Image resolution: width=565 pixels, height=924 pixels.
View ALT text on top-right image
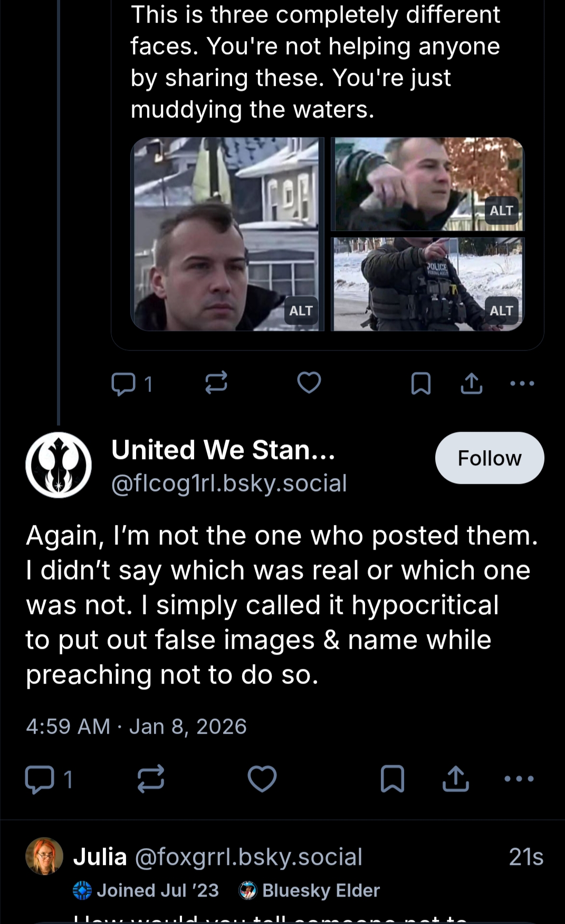501,211
